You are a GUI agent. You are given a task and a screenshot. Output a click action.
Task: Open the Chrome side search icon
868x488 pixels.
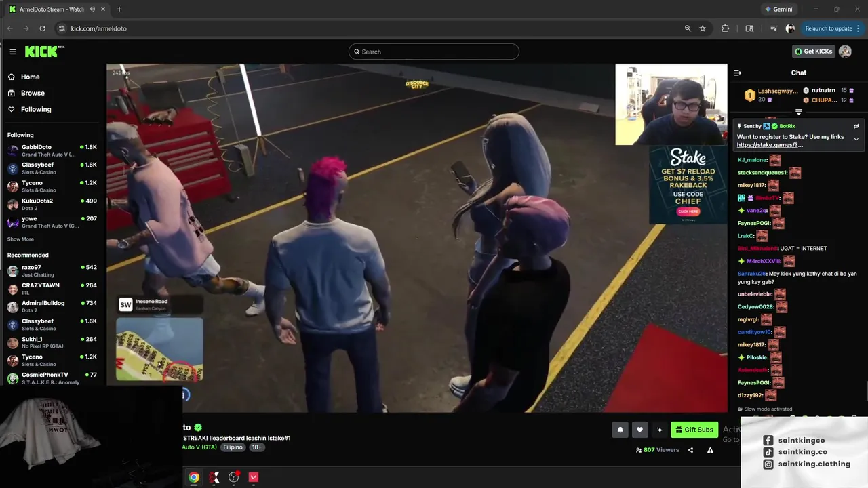pyautogui.click(x=749, y=28)
